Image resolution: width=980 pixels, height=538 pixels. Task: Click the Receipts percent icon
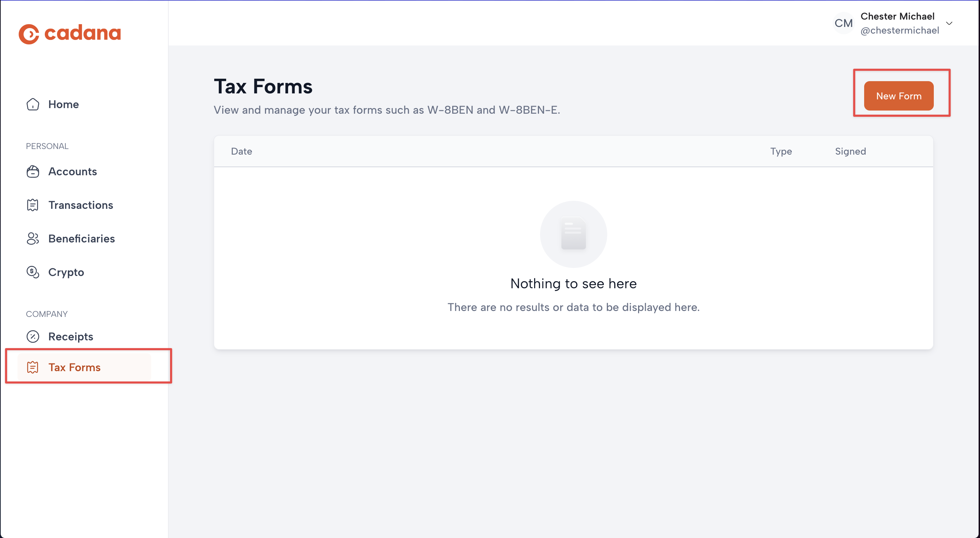[x=33, y=337]
